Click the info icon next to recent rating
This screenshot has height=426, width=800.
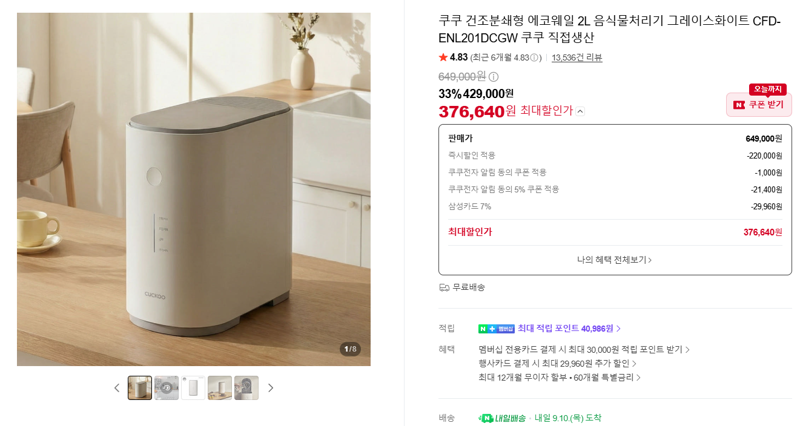click(534, 58)
